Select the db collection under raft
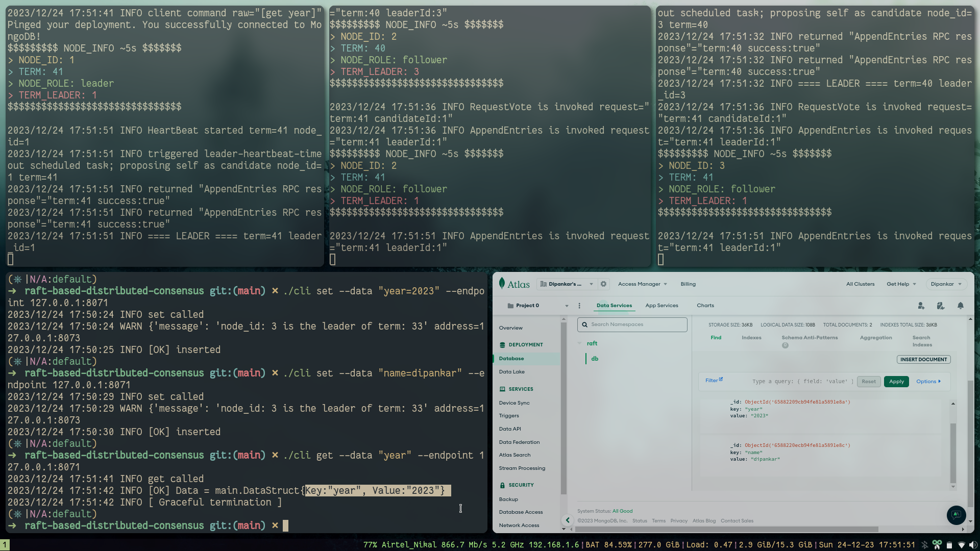Screen dimensions: 980x551 click(594, 358)
